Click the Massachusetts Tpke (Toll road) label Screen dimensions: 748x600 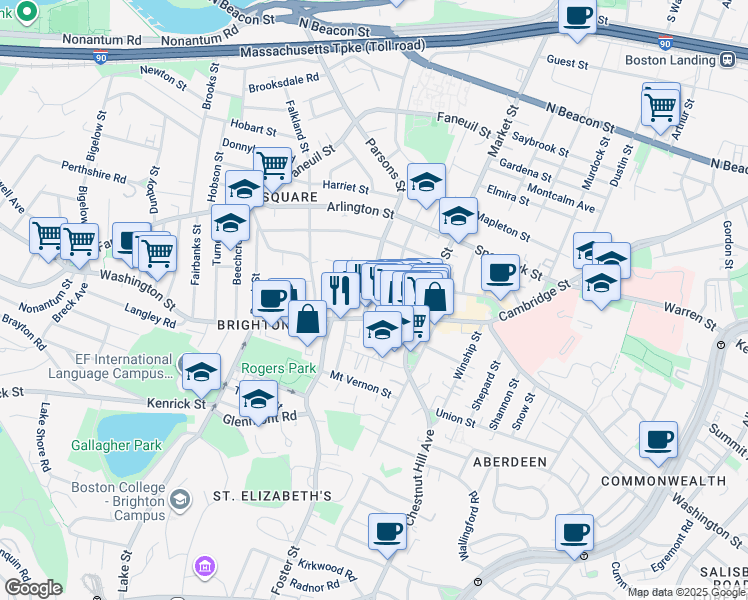click(x=332, y=49)
